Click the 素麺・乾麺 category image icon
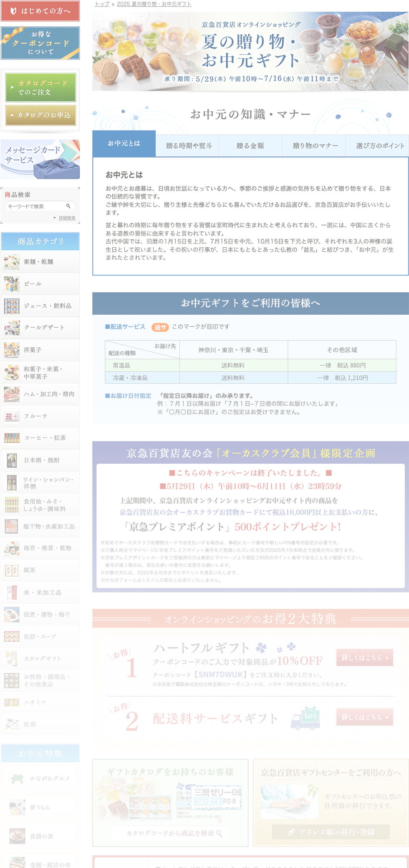 12,262
